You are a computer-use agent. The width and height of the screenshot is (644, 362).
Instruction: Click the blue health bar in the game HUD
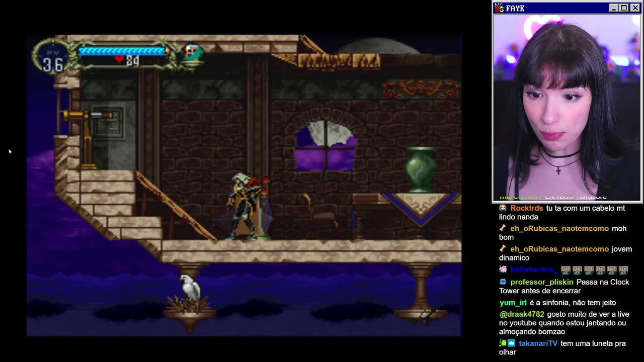122,51
